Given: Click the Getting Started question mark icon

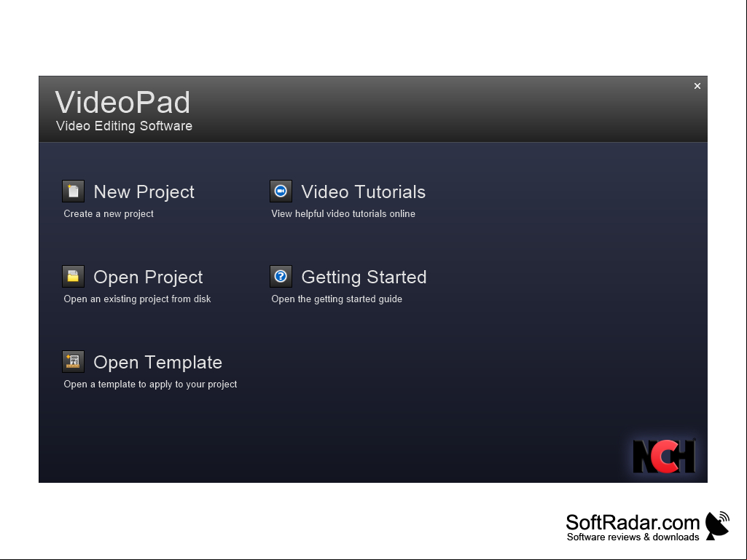Looking at the screenshot, I should [281, 277].
